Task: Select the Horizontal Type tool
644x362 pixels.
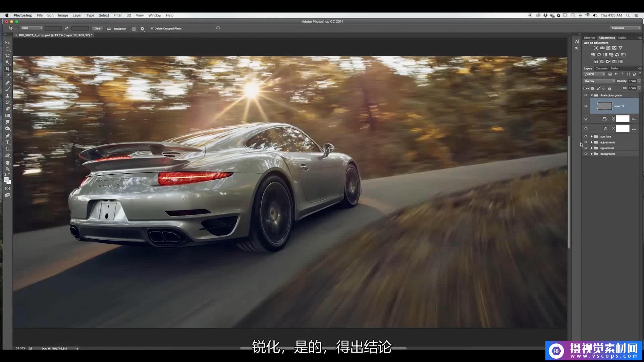Action: pyautogui.click(x=7, y=142)
